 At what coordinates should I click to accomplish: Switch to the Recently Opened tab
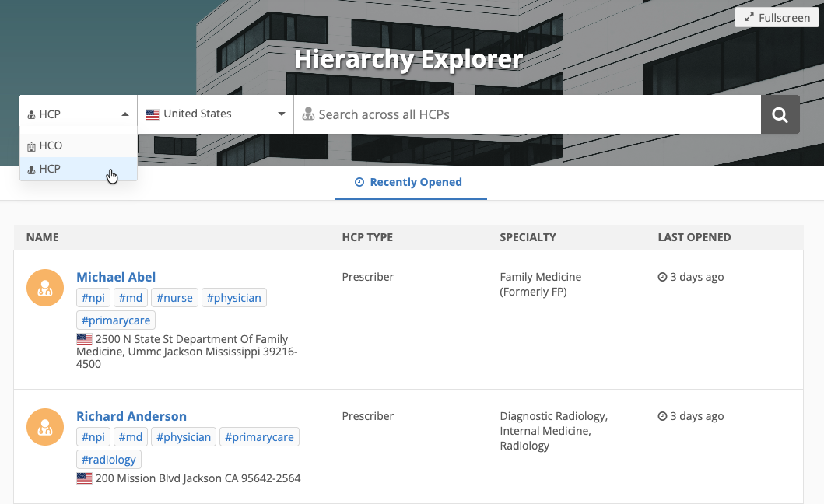(x=410, y=183)
